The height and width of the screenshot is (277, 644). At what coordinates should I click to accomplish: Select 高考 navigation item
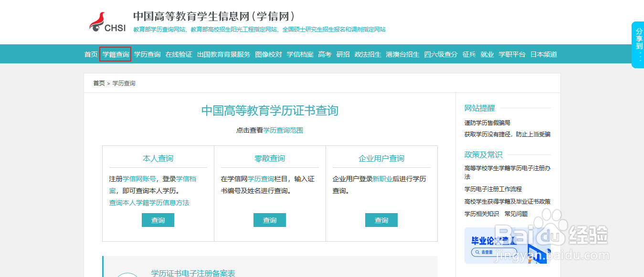coord(325,54)
